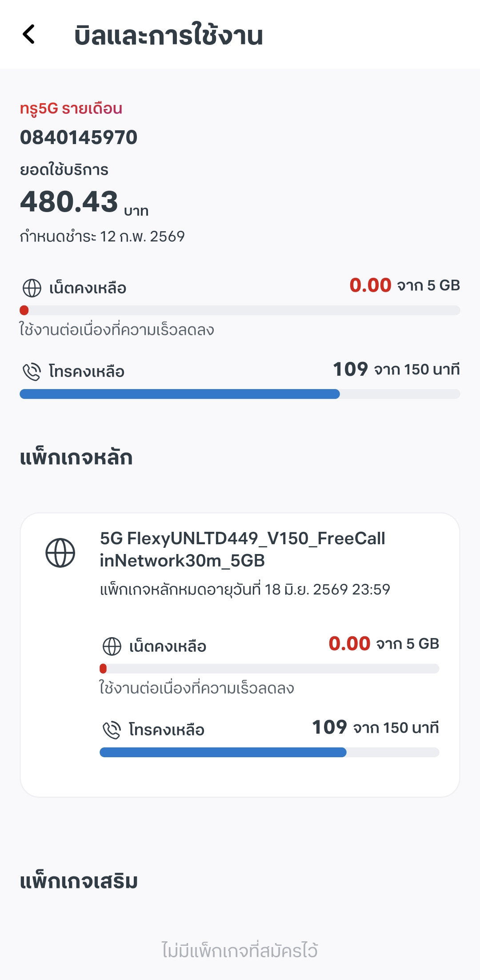Tap ไม่มีแพ็กเกจที่สมัครไว้ empty message

pyautogui.click(x=240, y=951)
